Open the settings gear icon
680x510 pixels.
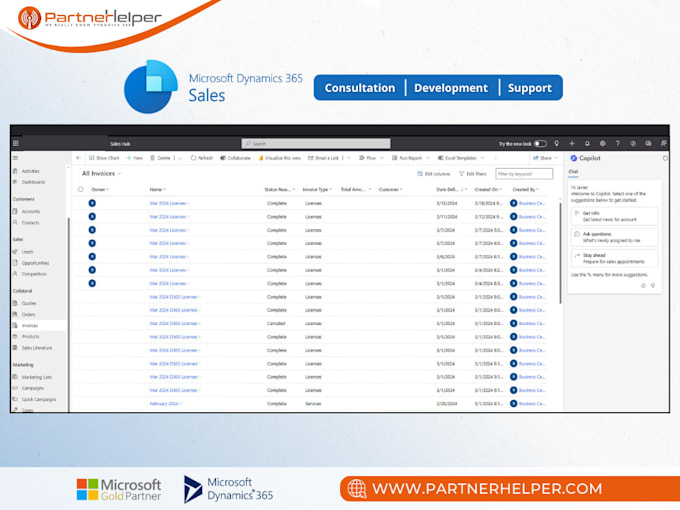point(602,144)
